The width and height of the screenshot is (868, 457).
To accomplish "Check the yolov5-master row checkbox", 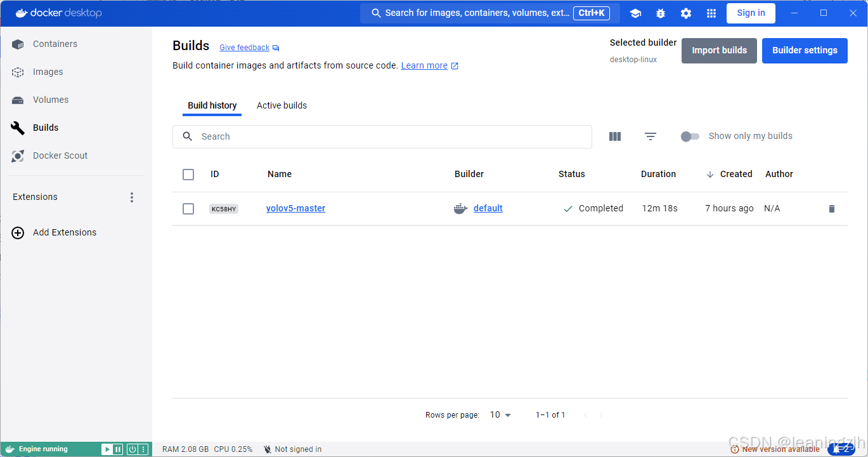I will [188, 208].
